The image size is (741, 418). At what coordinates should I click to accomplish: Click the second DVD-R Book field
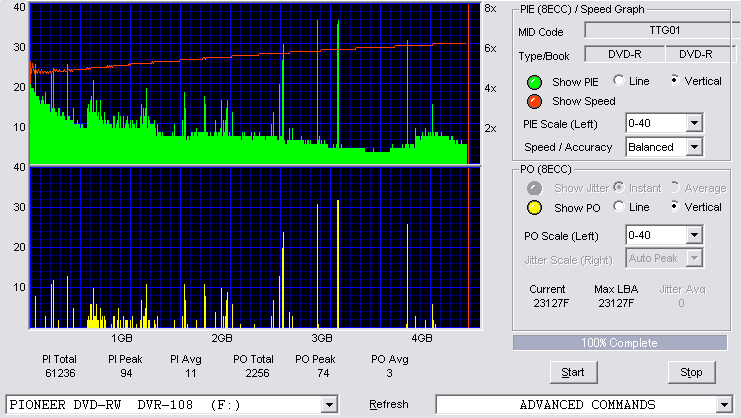[x=700, y=54]
